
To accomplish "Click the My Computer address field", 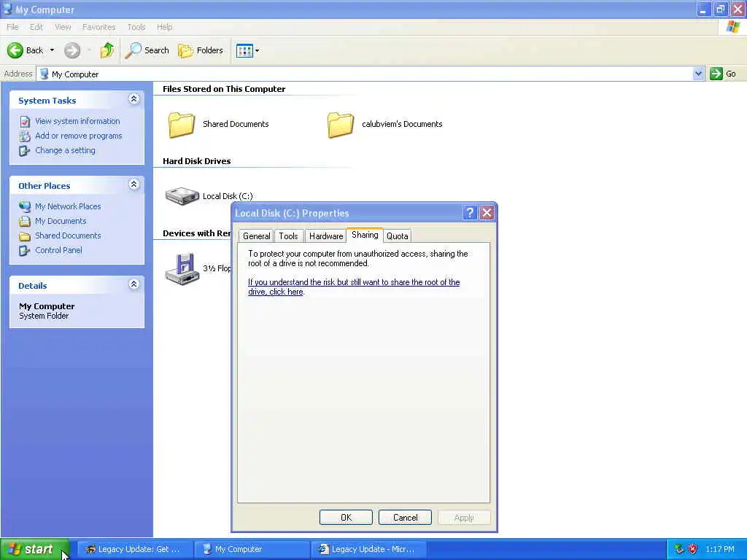I will [365, 74].
